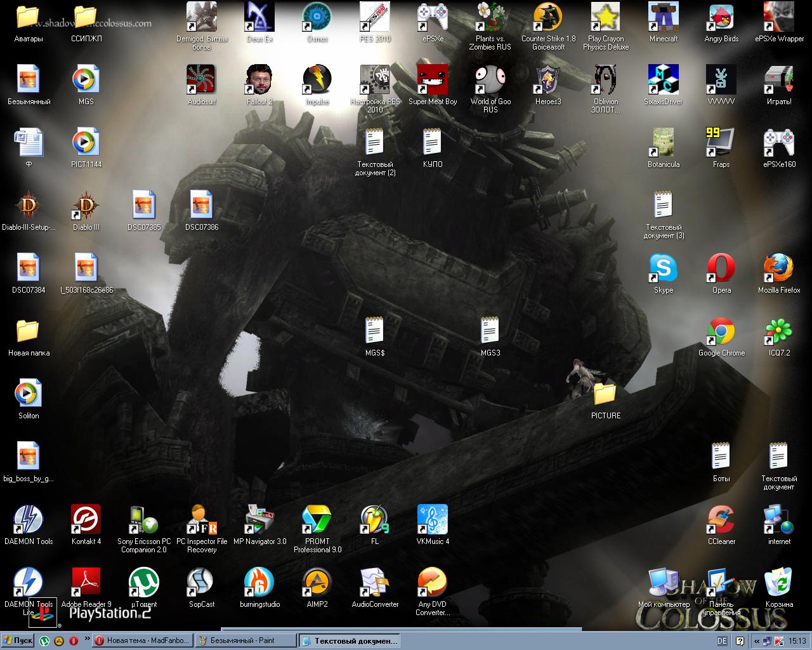812x650 pixels.
Task: Click the Skype desktop shortcut
Action: [664, 269]
